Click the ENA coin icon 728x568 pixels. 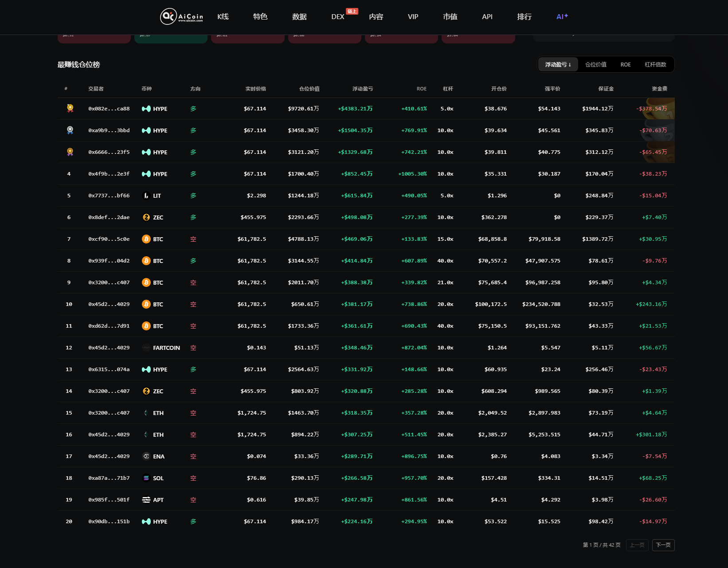click(146, 456)
